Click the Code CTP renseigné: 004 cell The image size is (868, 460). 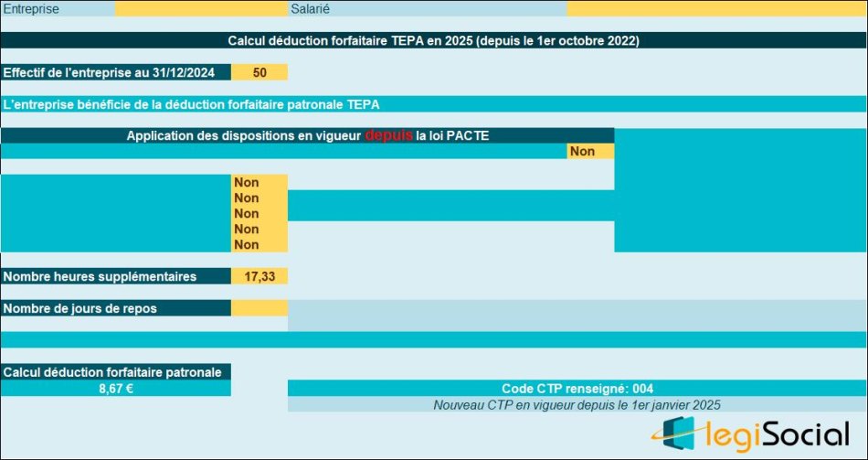point(577,389)
